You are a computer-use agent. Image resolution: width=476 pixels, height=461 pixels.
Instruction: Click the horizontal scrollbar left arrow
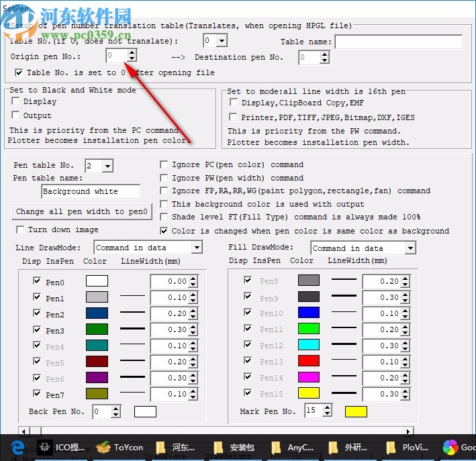click(x=23, y=431)
